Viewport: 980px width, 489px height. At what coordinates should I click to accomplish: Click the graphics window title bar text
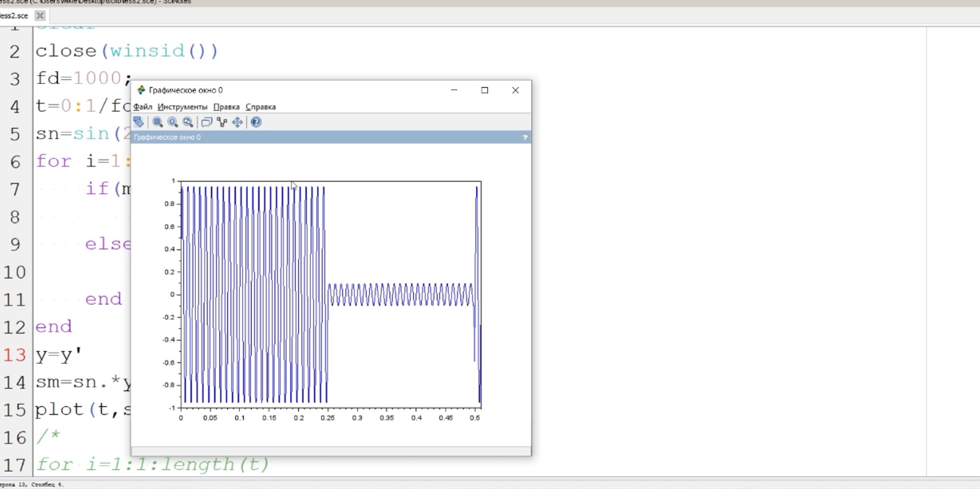pos(186,90)
